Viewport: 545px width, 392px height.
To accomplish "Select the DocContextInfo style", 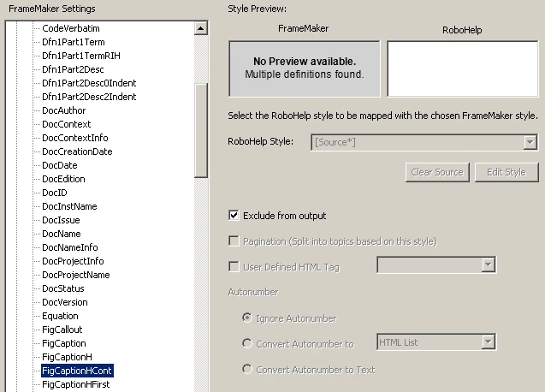I will click(x=75, y=138).
